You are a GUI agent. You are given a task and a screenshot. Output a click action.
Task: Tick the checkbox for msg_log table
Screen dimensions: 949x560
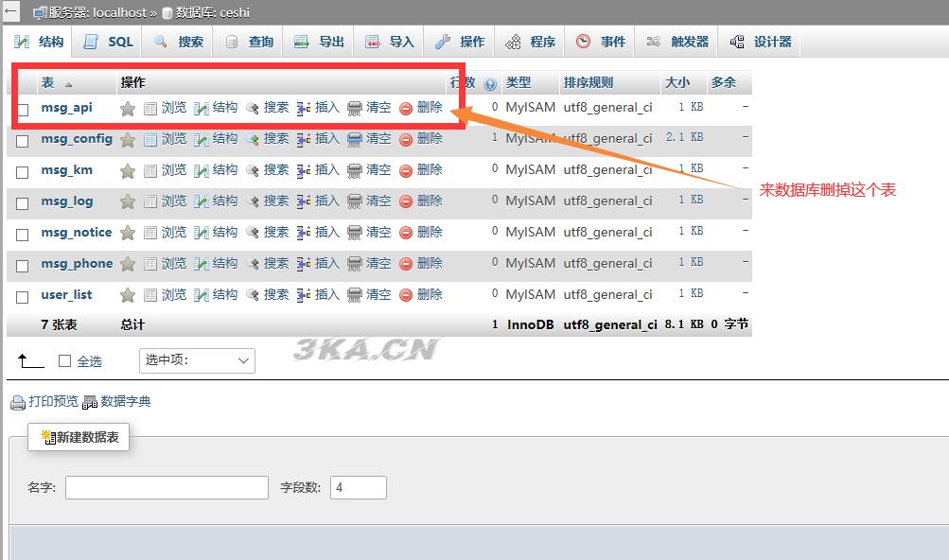pos(23,203)
